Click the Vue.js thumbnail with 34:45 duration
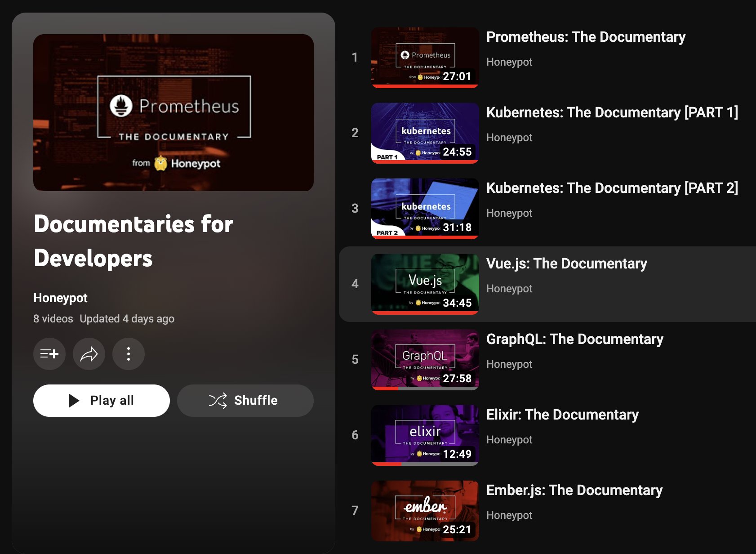756x554 pixels. pos(425,284)
